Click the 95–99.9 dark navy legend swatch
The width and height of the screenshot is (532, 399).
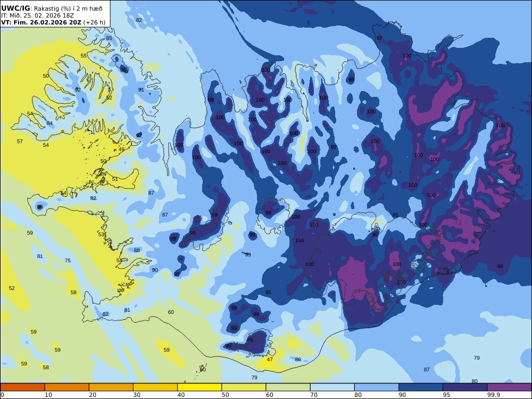tap(465, 387)
